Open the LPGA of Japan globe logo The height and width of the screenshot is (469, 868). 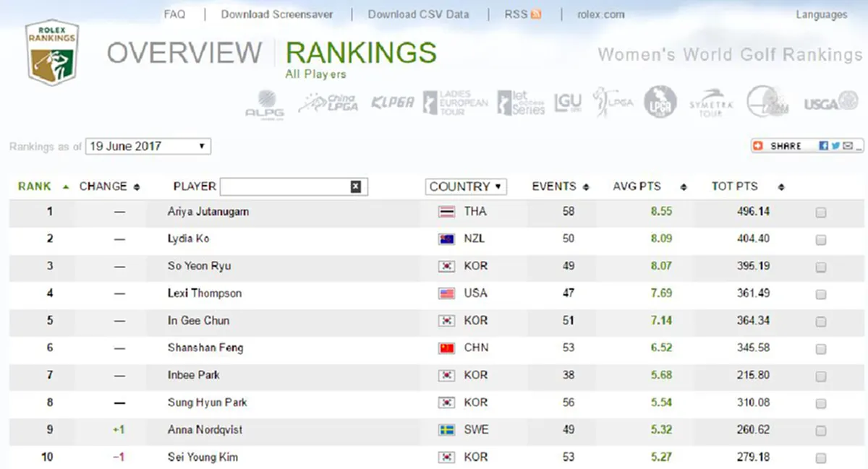[x=660, y=102]
